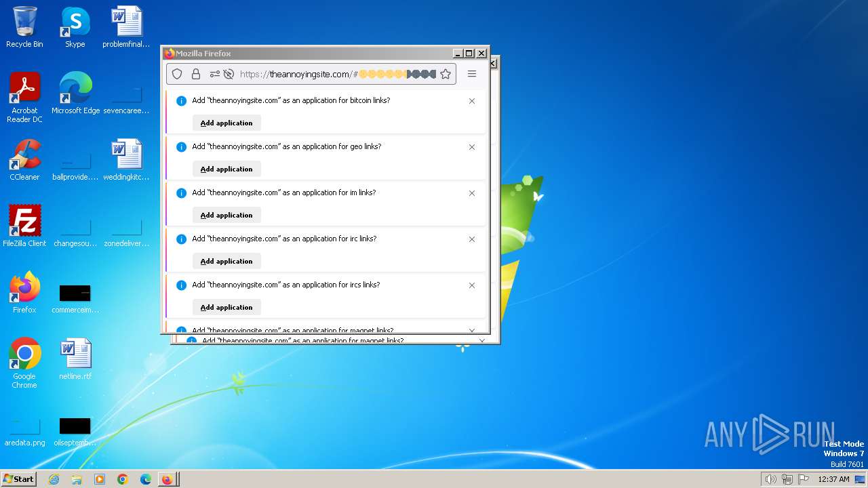The image size is (868, 488).
Task: Select the Microsoft Edge desktop shortcut
Action: point(75,94)
